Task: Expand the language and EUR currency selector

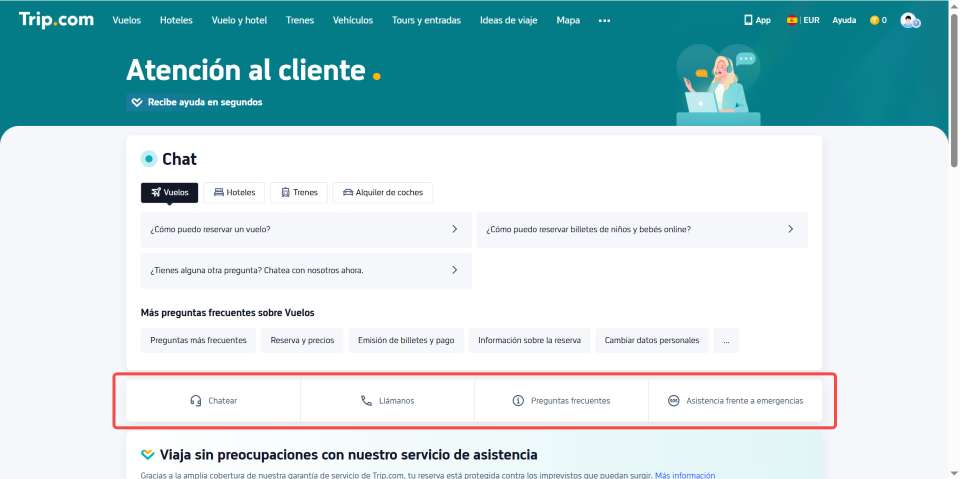Action: tap(804, 20)
